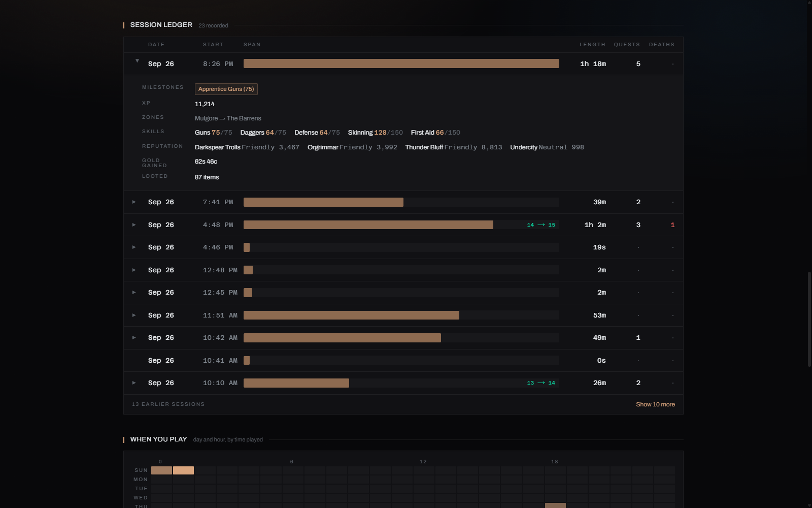The height and width of the screenshot is (508, 812).
Task: Click the START column header
Action: click(x=213, y=45)
